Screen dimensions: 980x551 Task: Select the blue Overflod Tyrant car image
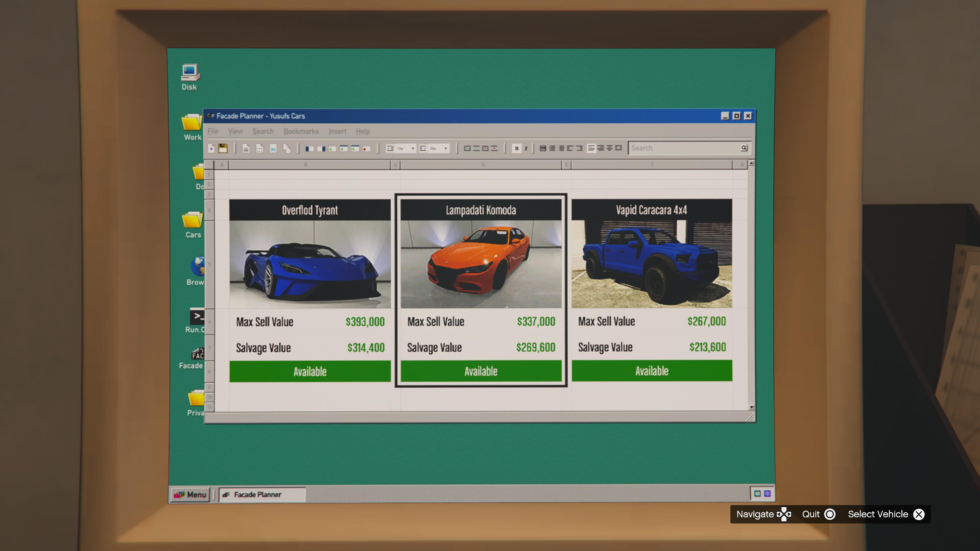tap(310, 264)
